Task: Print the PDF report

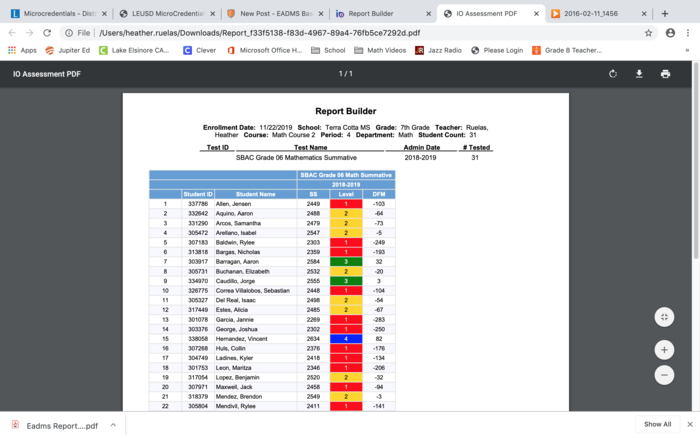Action: pos(665,74)
